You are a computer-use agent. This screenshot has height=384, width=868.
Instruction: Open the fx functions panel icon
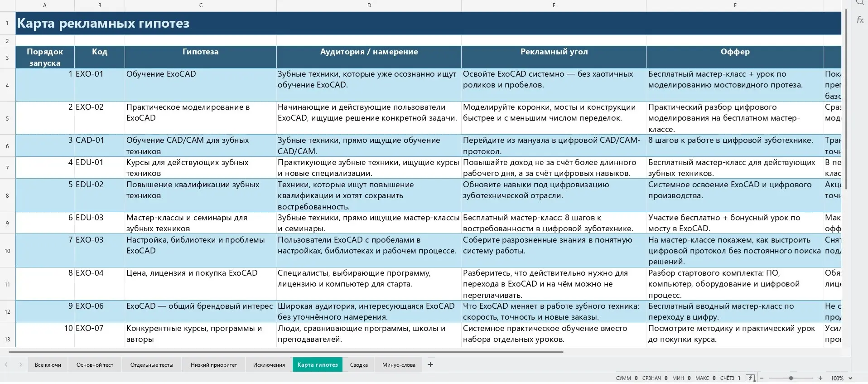pyautogui.click(x=860, y=20)
